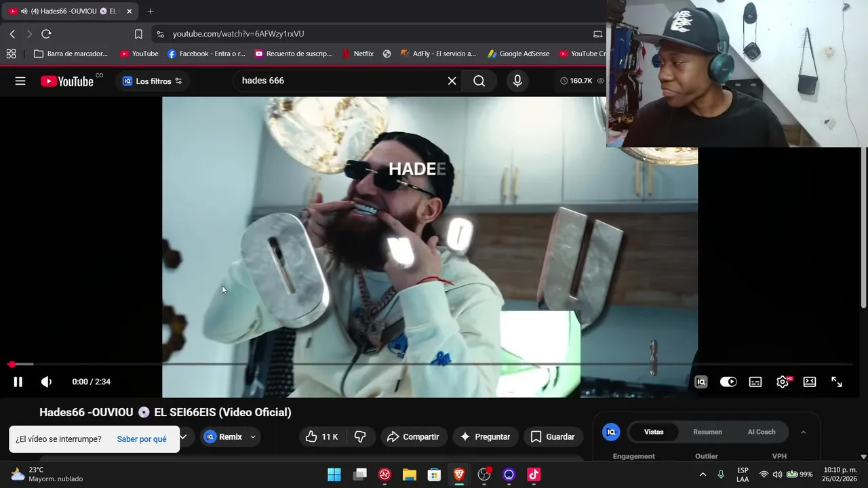The width and height of the screenshot is (868, 488).
Task: Click the 160.7K vidIQ stat
Action: pyautogui.click(x=580, y=81)
